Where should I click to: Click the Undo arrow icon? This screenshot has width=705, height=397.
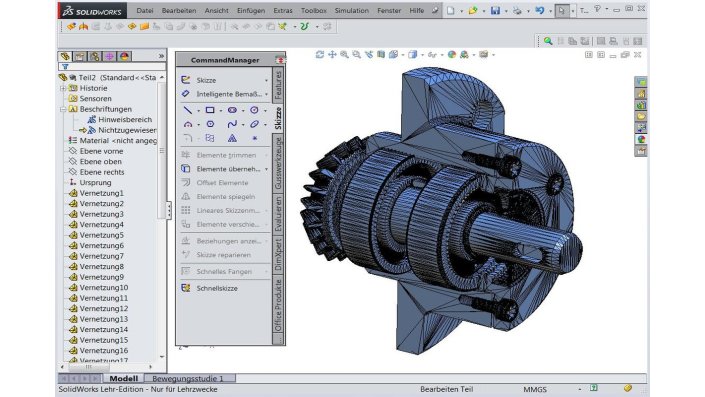(540, 10)
